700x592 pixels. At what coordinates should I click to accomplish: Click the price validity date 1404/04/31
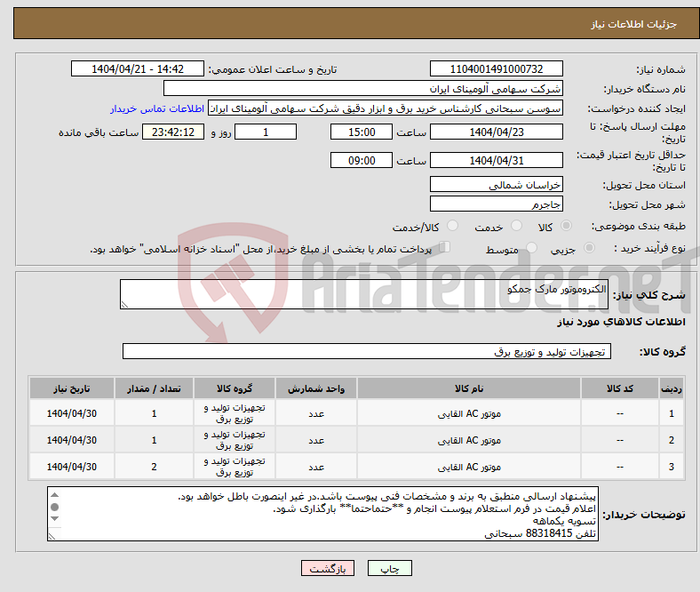(x=496, y=160)
